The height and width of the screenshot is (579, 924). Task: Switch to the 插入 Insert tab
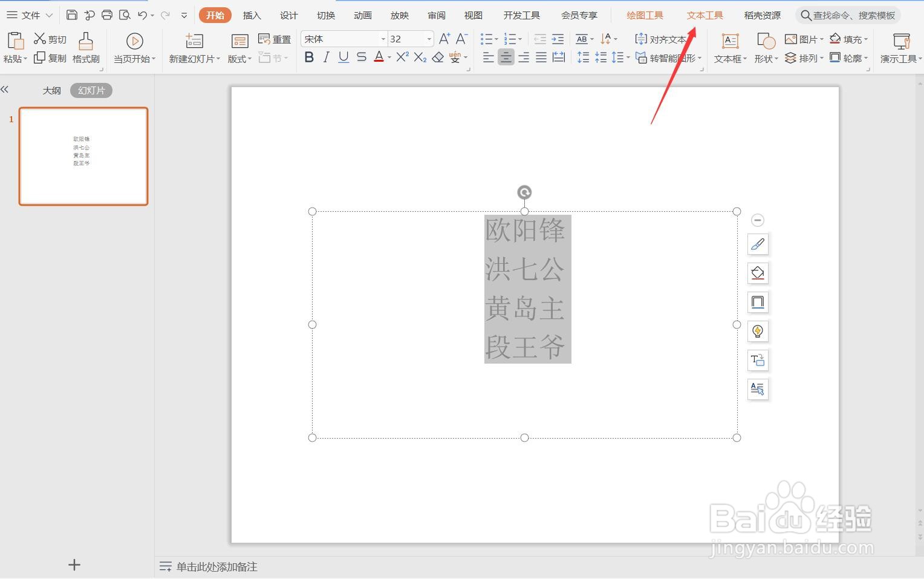pos(252,15)
